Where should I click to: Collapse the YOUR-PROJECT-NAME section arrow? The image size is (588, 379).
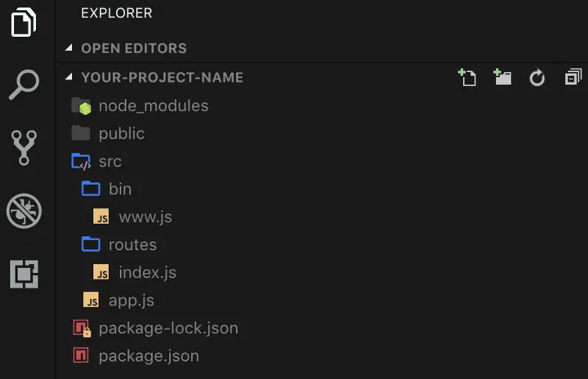[x=69, y=77]
